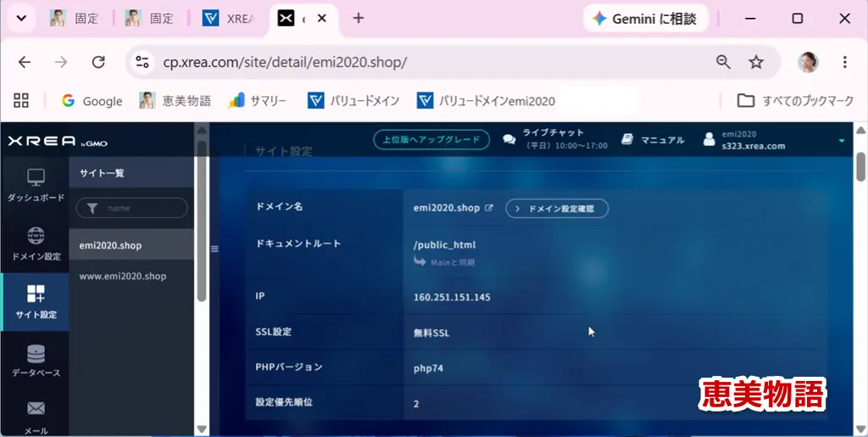The height and width of the screenshot is (437, 868).
Task: Click the /public_html document root value
Action: 444,245
